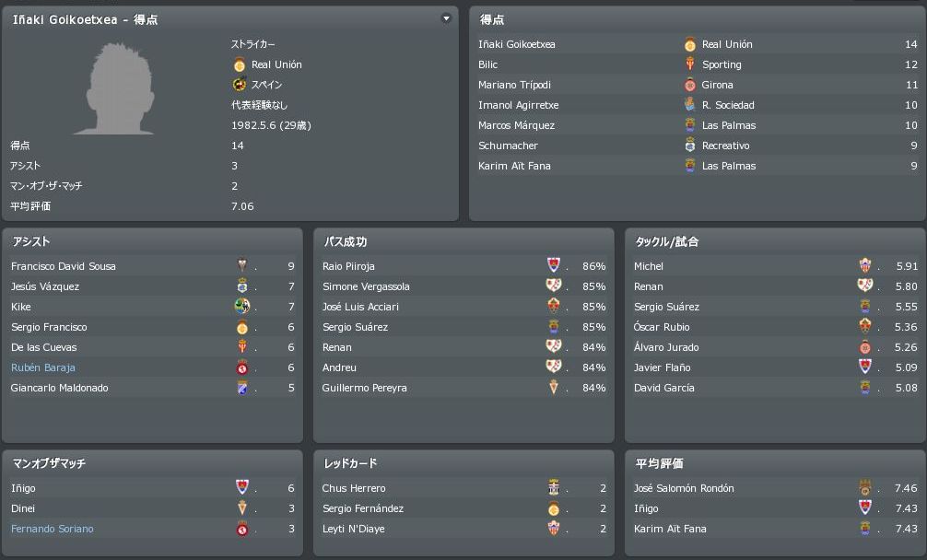
Task: Select Iñigo in man of the match list
Action: [x=23, y=488]
